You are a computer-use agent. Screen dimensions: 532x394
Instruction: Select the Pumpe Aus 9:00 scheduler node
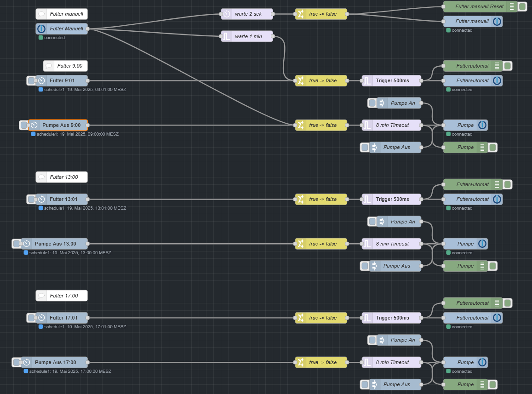(x=58, y=125)
